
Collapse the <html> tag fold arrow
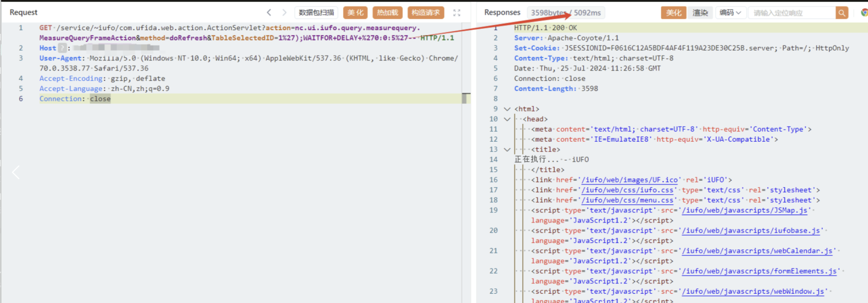507,109
